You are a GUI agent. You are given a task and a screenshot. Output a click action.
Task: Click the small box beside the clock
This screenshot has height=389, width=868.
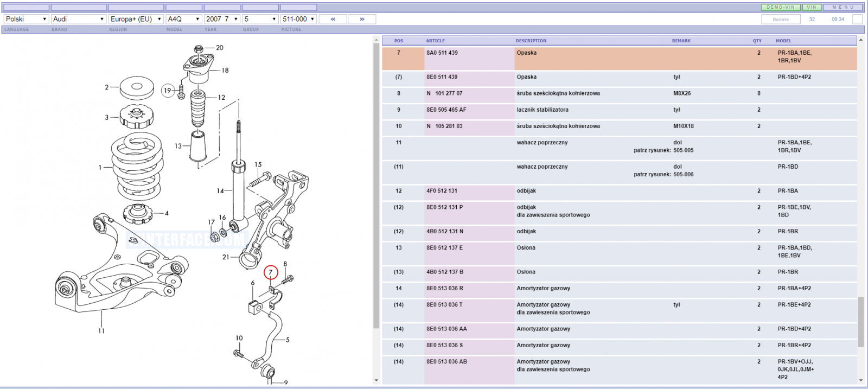(857, 19)
